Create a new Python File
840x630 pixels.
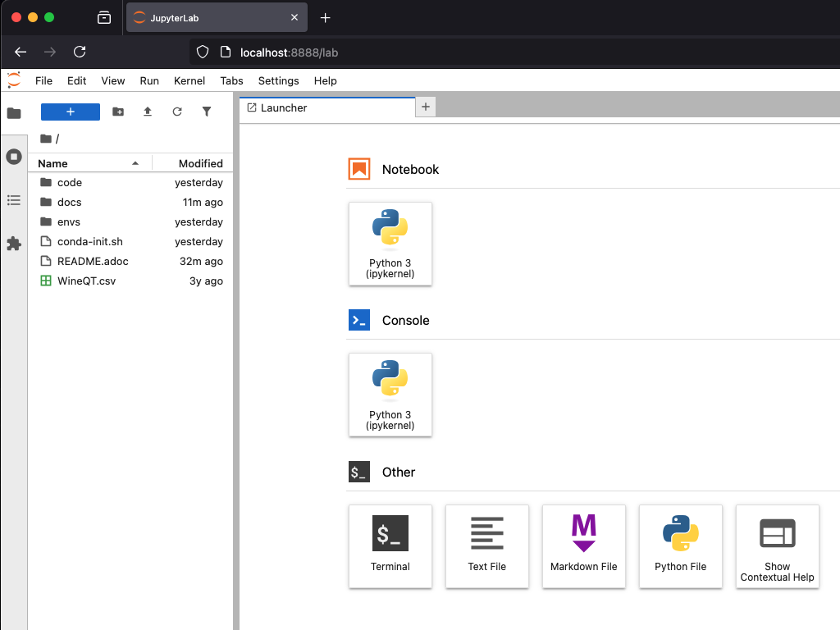tap(681, 546)
